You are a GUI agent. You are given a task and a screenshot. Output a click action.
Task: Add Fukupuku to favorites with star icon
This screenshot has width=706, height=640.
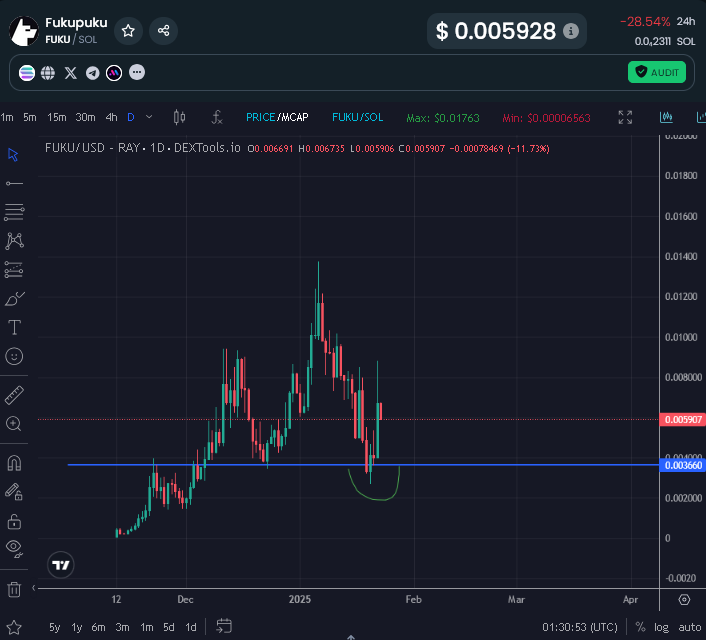pyautogui.click(x=128, y=31)
